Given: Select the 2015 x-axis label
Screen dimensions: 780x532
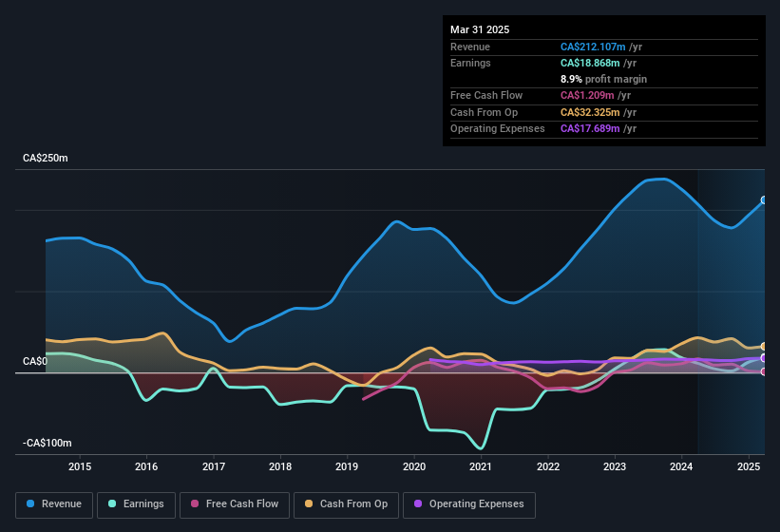Looking at the screenshot, I should click(x=80, y=466).
